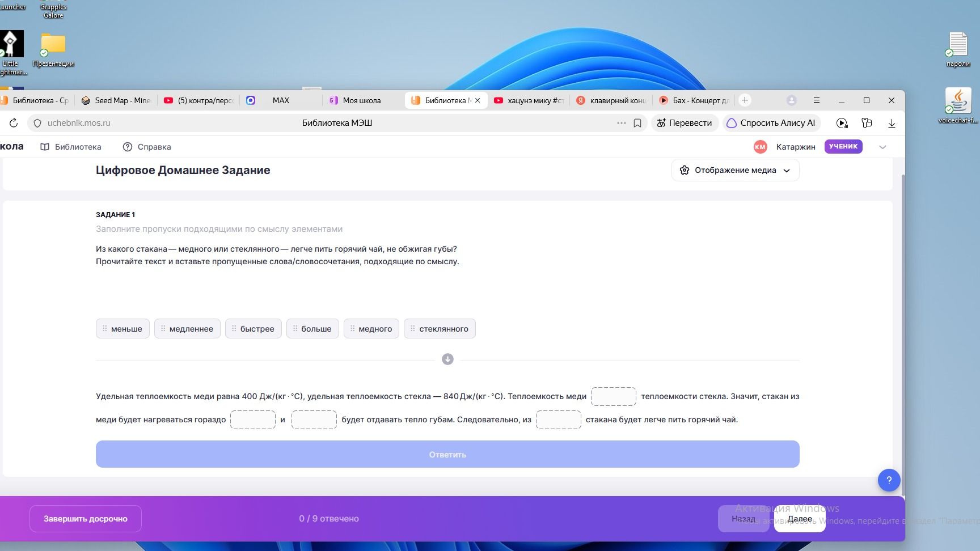Open the downloads arrow icon
Screen dimensions: 980x551
(892, 123)
